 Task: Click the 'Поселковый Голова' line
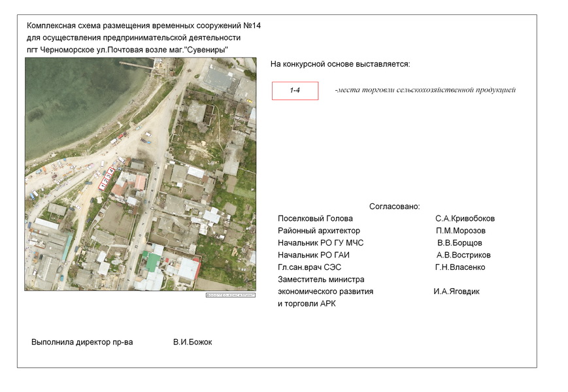[x=315, y=218]
